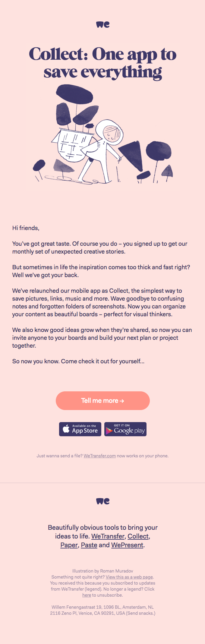Viewport: 205px width, 644px height.
Task: Open the Paste link
Action: pos(89,545)
